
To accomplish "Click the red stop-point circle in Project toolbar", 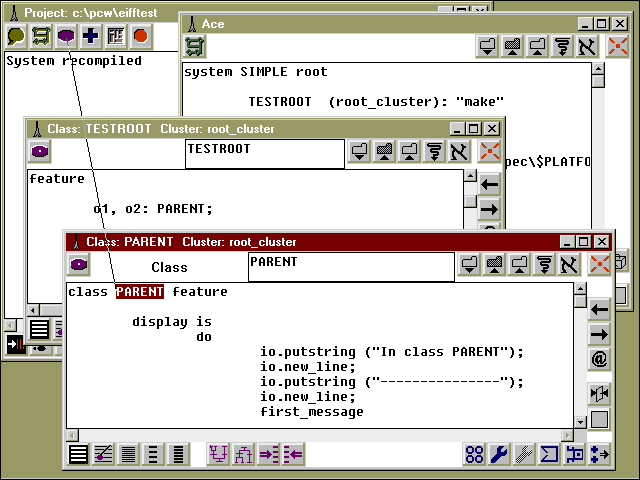I will coord(141,36).
